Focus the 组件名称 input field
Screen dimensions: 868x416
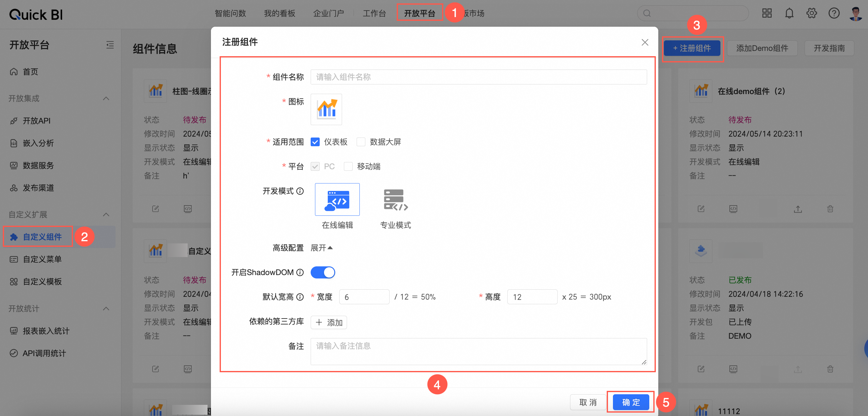[478, 77]
